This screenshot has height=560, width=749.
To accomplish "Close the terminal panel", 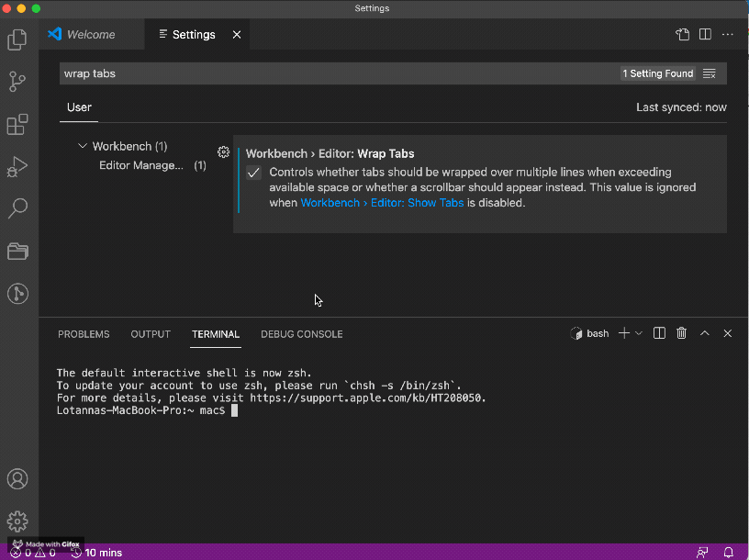I will click(x=728, y=333).
